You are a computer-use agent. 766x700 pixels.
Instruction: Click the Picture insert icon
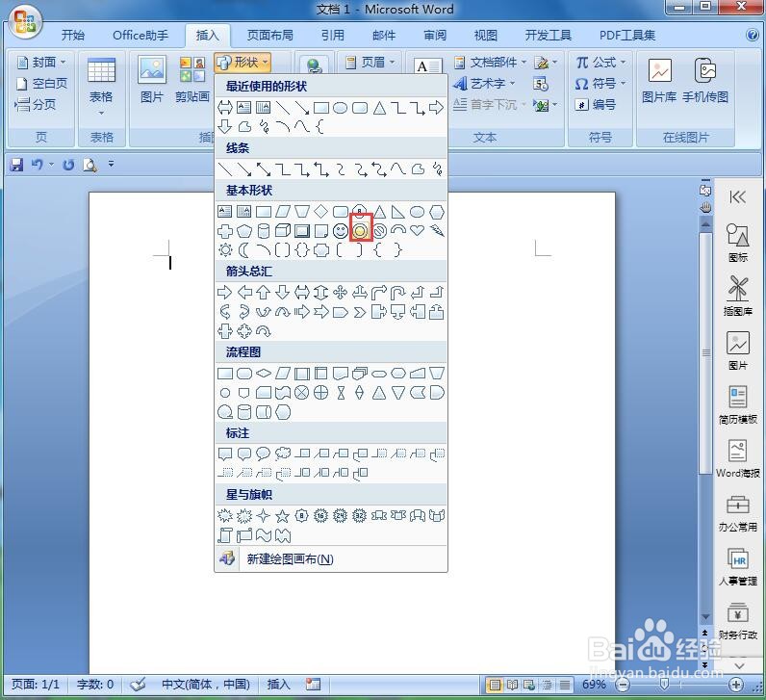[x=152, y=79]
